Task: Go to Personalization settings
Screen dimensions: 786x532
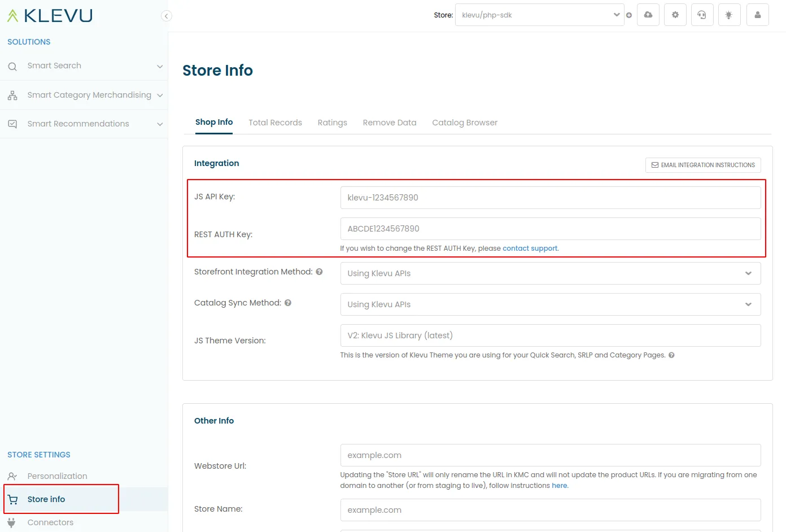Action: 57,476
